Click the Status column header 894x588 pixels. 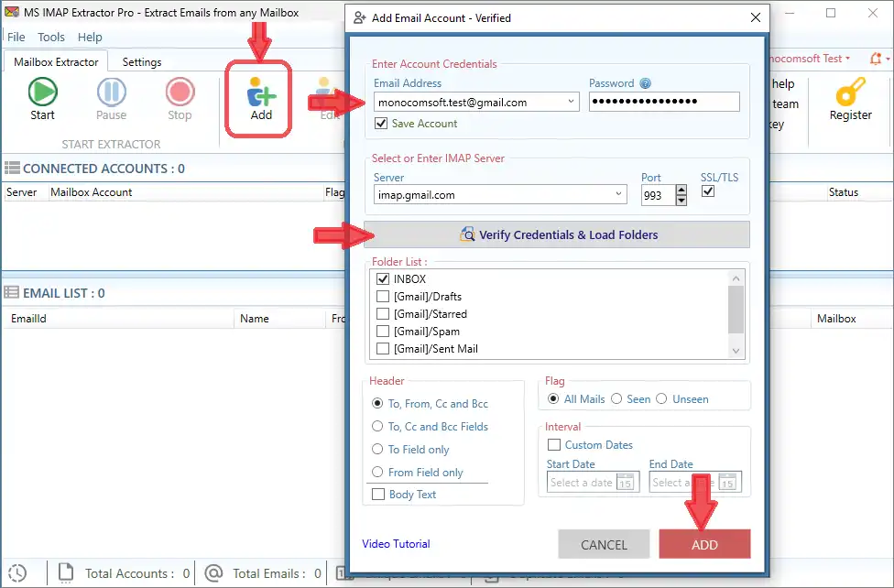[x=844, y=192]
